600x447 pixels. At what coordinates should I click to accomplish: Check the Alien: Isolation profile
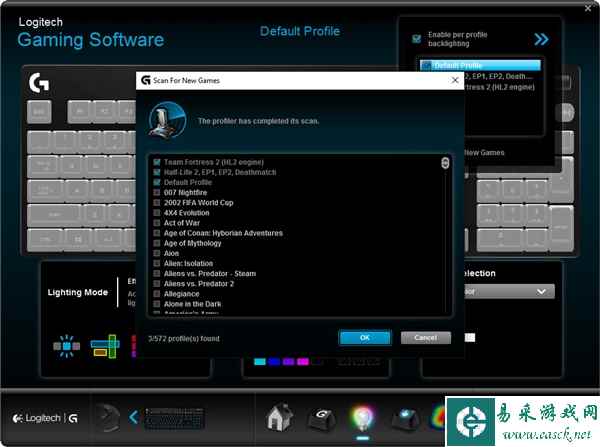(157, 263)
